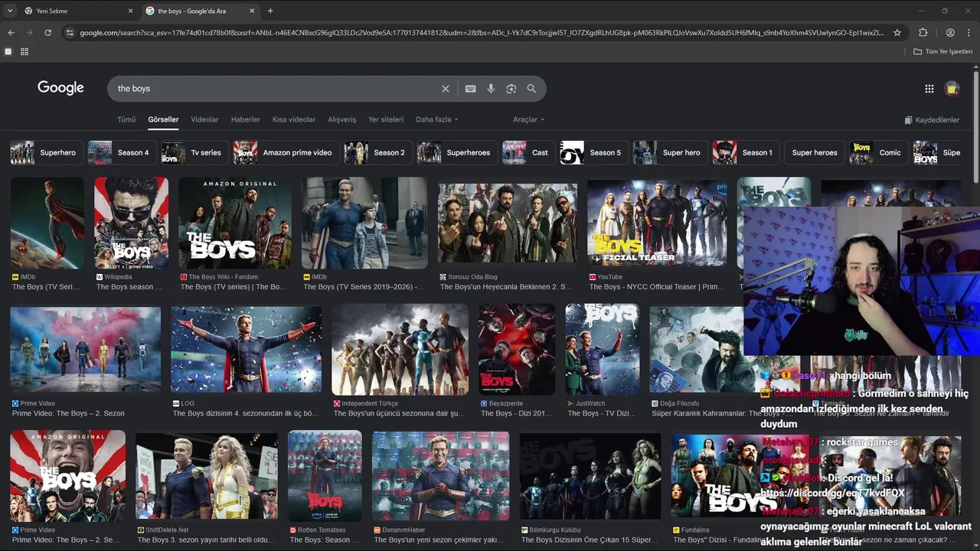Viewport: 980px width, 551px height.
Task: Open the LOG 4. sezon image result
Action: (246, 349)
